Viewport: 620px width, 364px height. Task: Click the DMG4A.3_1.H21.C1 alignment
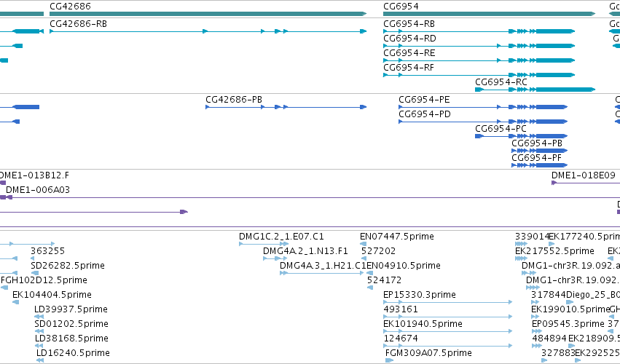(x=323, y=266)
